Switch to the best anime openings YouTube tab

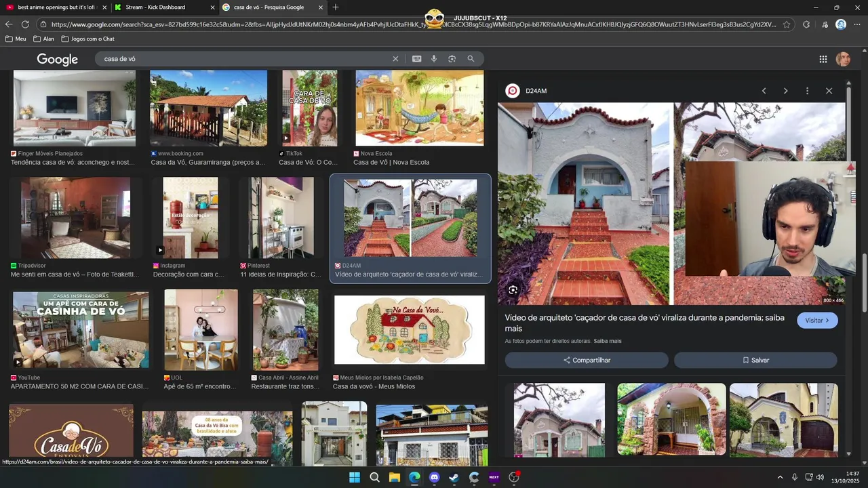tap(56, 7)
